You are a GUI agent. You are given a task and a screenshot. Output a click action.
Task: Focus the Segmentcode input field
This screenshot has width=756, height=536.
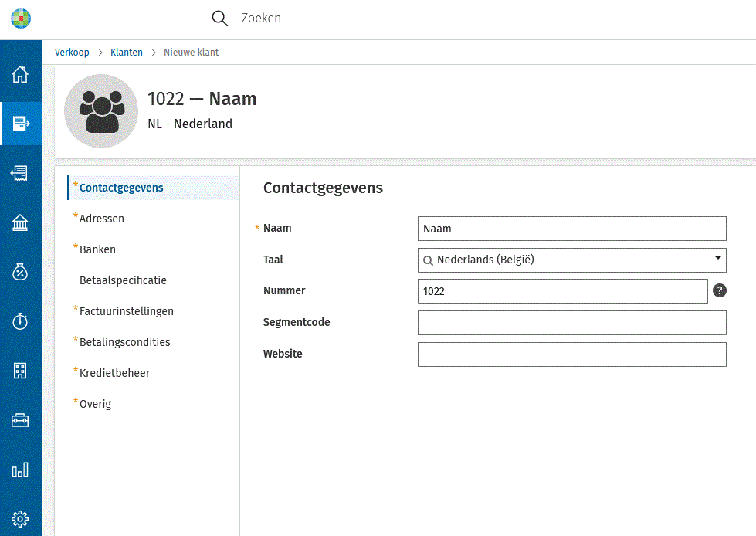(571, 323)
